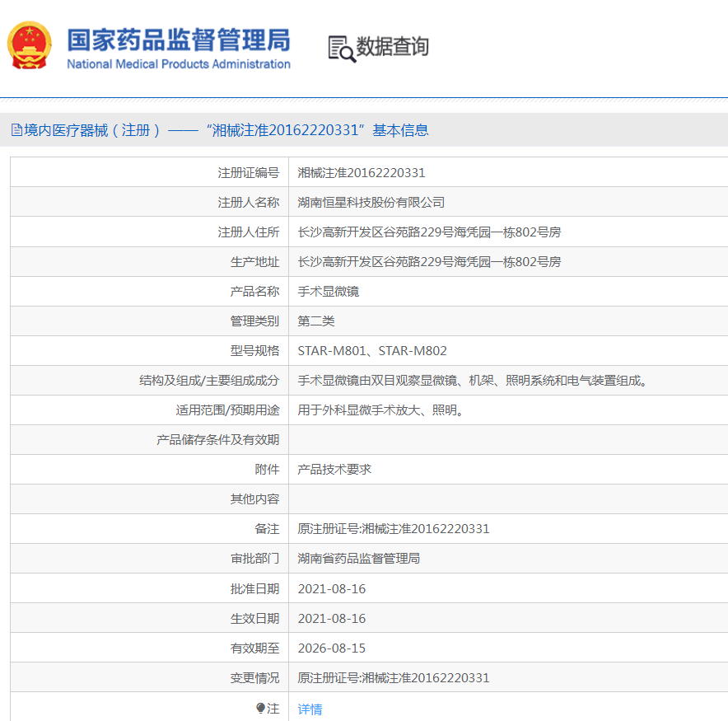The width and height of the screenshot is (728, 721).
Task: Click the date in 批准日期 row
Action: (x=332, y=589)
